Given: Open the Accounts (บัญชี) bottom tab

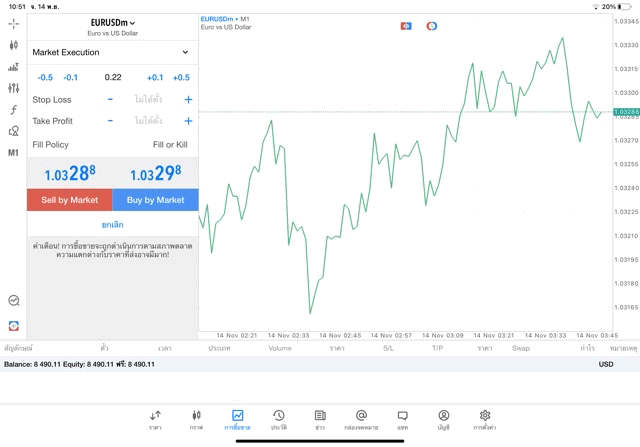Looking at the screenshot, I should click(x=444, y=420).
